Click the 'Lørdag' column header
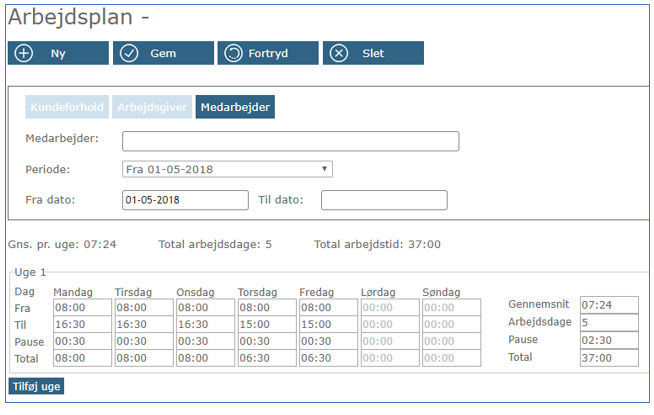This screenshot has width=654, height=415. (378, 292)
